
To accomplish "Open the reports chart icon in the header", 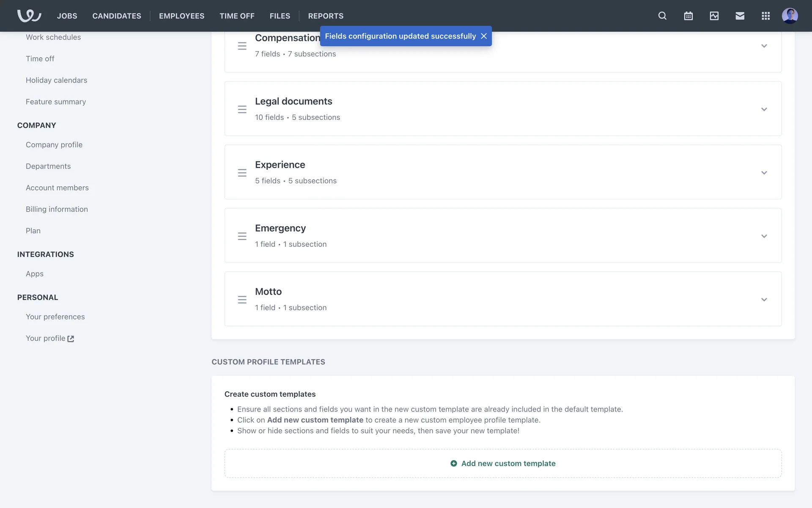I will pos(714,16).
